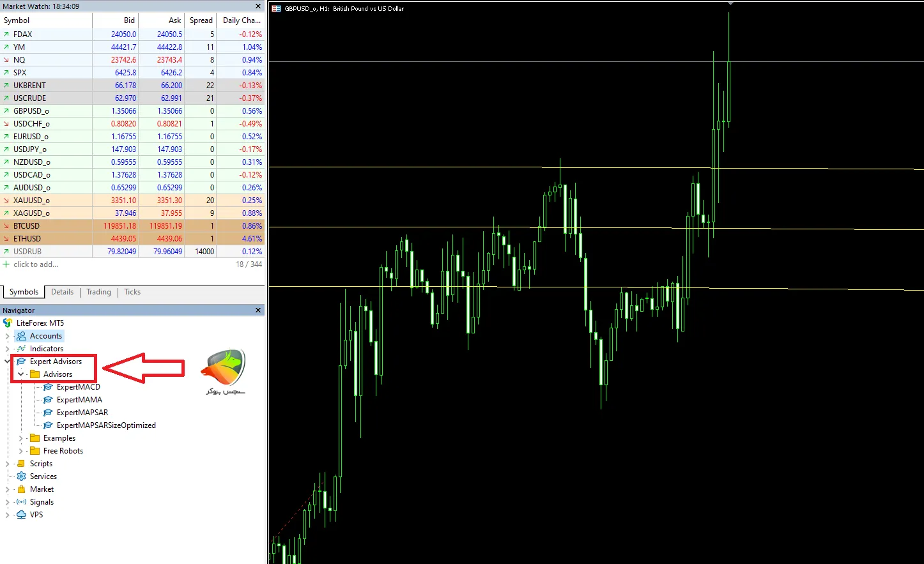Click the flag icon in the GBPUSD chart title
The image size is (924, 564).
pyautogui.click(x=276, y=9)
